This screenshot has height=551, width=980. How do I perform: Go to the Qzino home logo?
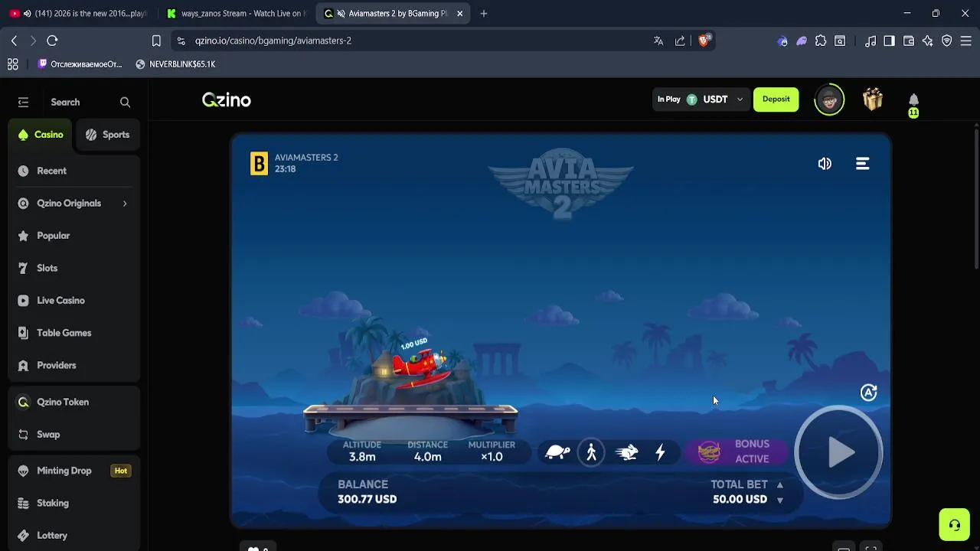(x=227, y=99)
